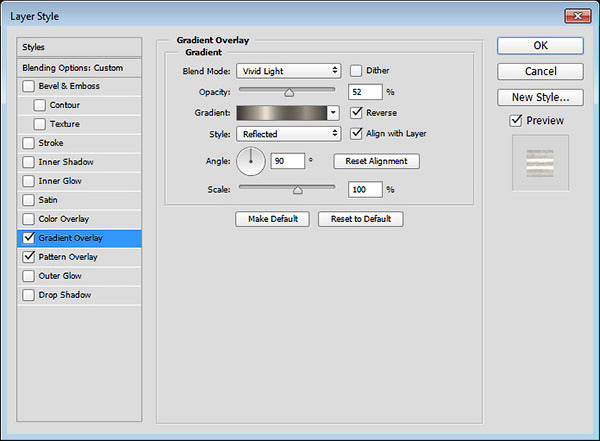The image size is (600, 441).
Task: Close the Layer Style dialog
Action: (577, 16)
